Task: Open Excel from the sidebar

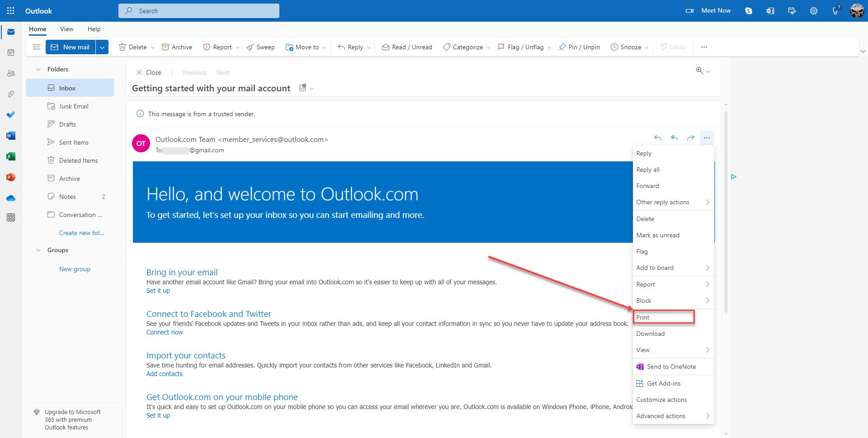Action: point(11,156)
